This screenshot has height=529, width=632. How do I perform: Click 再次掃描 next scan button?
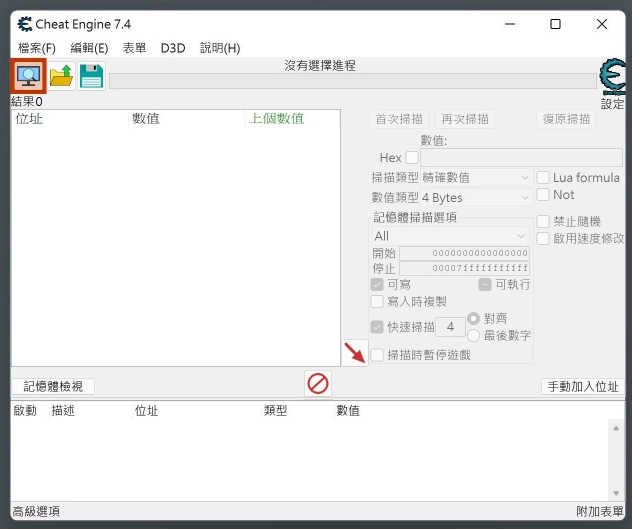pos(465,119)
